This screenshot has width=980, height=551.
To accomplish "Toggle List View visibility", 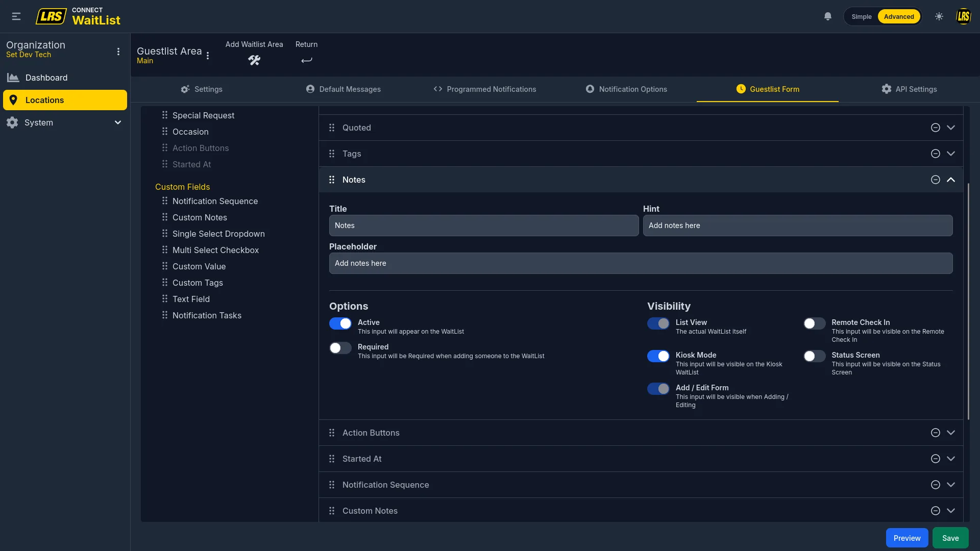I will tap(658, 323).
